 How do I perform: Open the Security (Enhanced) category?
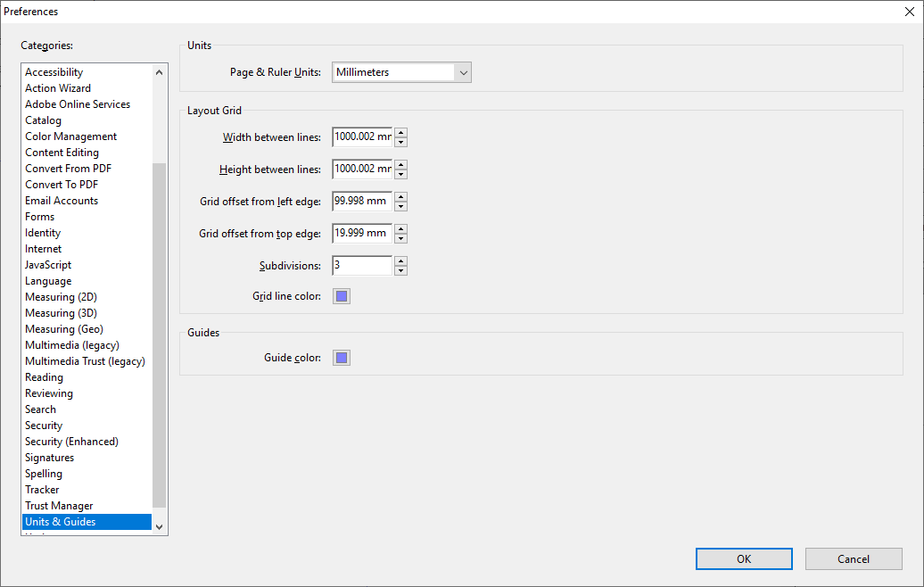click(71, 442)
